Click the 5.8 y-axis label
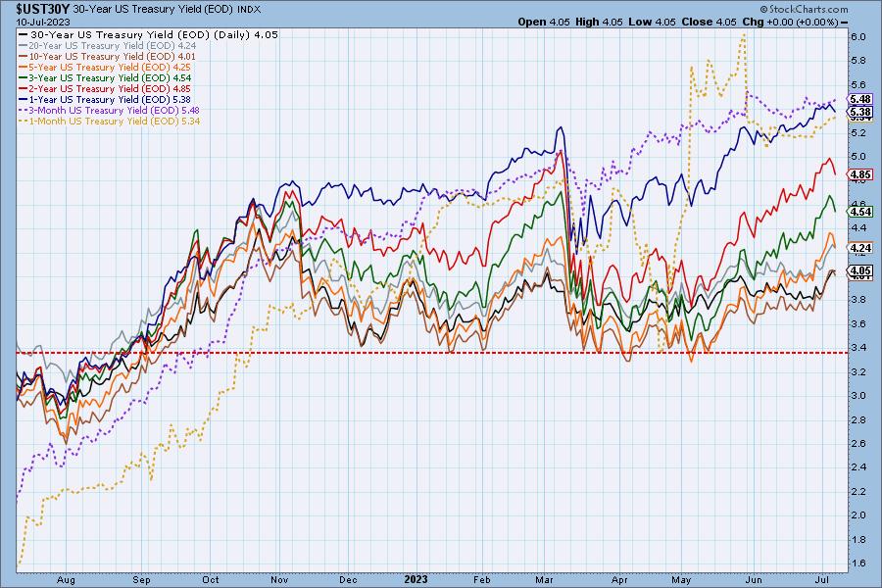The image size is (882, 588). point(858,61)
